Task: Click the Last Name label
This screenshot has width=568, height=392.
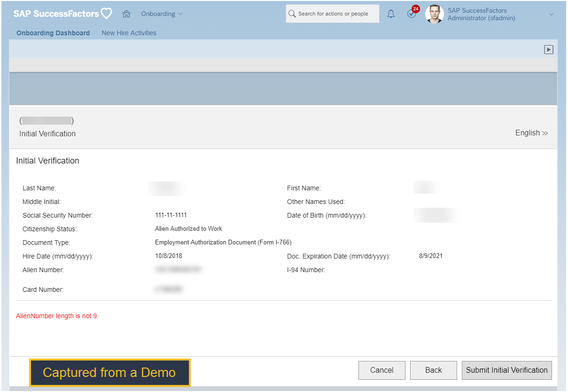Action: 39,188
